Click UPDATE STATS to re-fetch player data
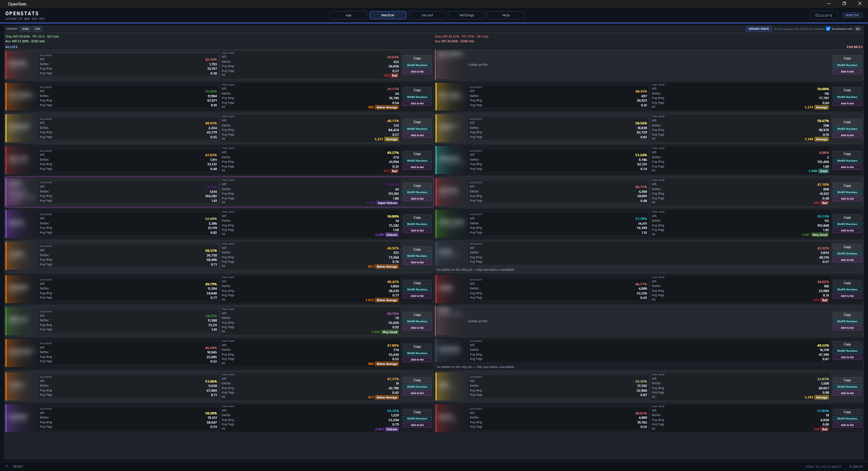 point(758,29)
